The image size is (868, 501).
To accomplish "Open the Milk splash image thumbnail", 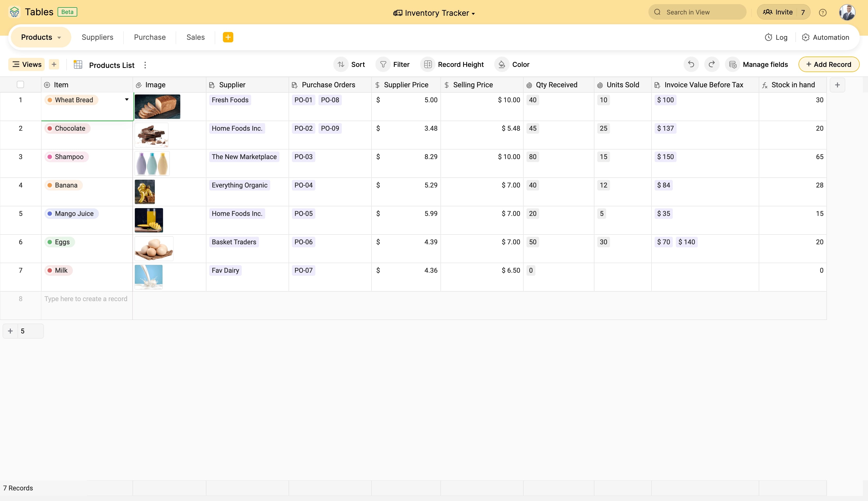I will click(x=149, y=277).
